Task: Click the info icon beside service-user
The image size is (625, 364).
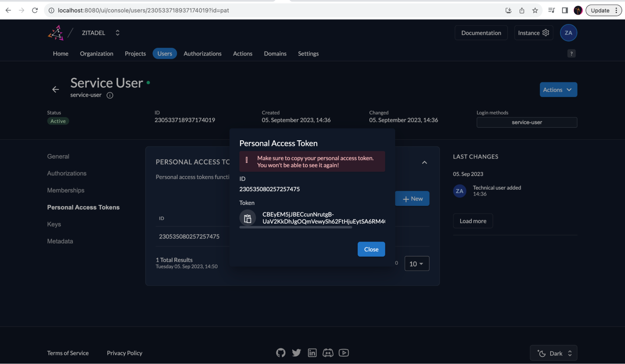Action: 110,95
